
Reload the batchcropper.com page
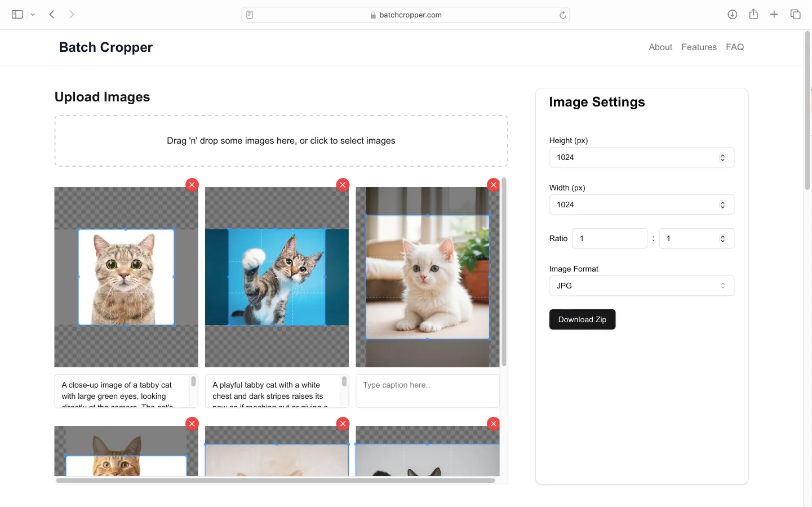pos(562,15)
